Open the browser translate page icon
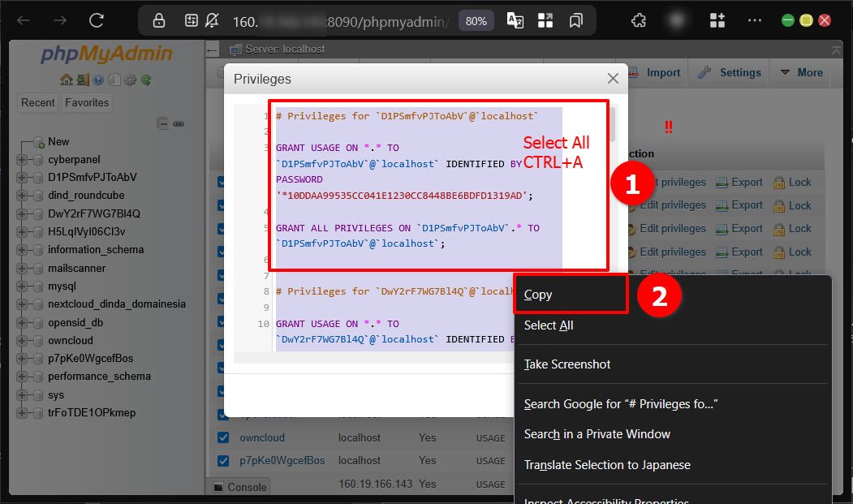Screen dimensions: 853x504 pyautogui.click(x=515, y=20)
